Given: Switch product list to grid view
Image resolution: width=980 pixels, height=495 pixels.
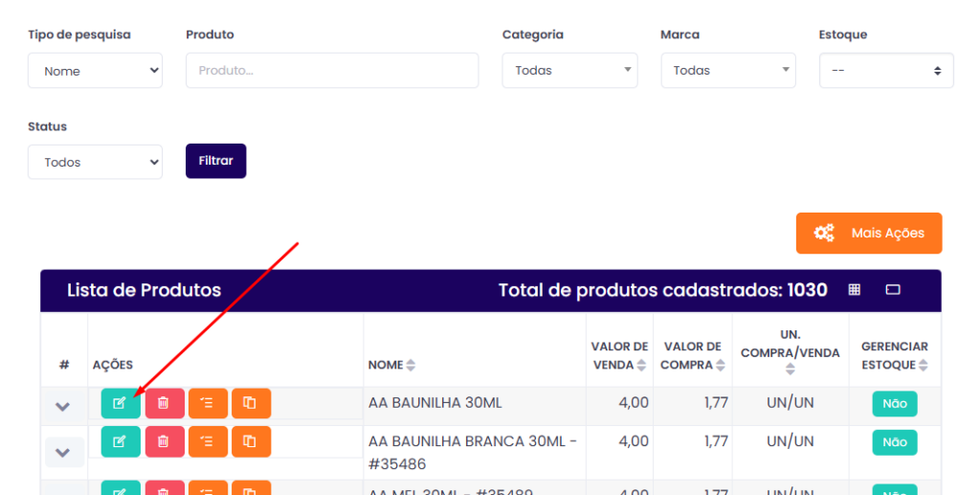Looking at the screenshot, I should [855, 290].
